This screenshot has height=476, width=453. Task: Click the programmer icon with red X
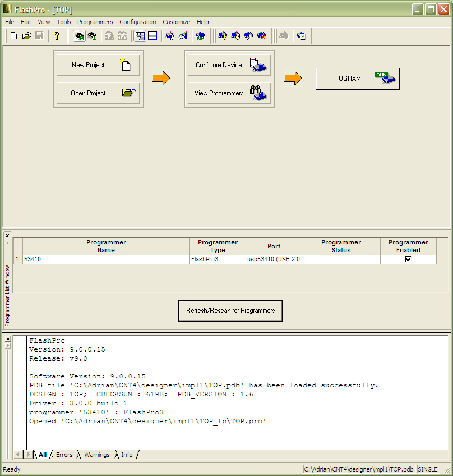[x=261, y=36]
